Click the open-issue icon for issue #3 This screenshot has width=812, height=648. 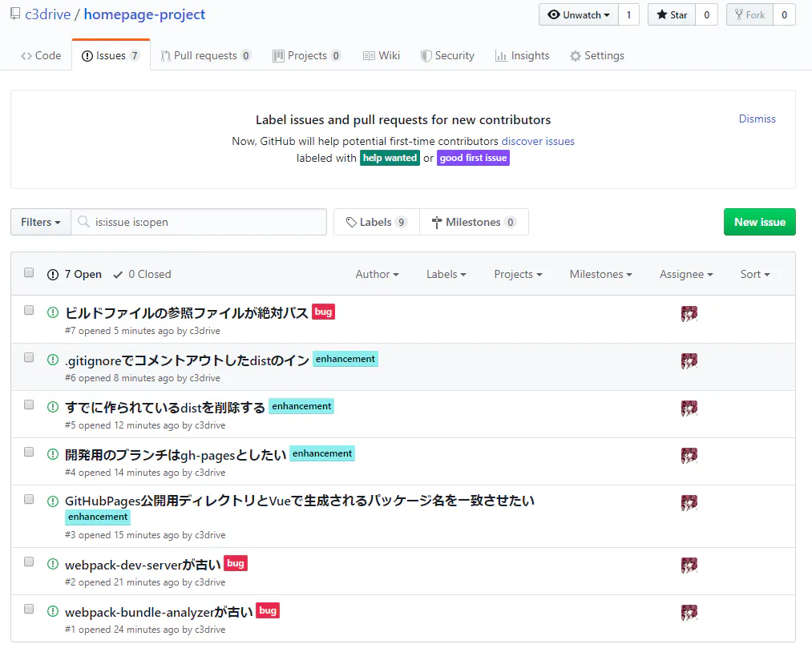coord(53,501)
